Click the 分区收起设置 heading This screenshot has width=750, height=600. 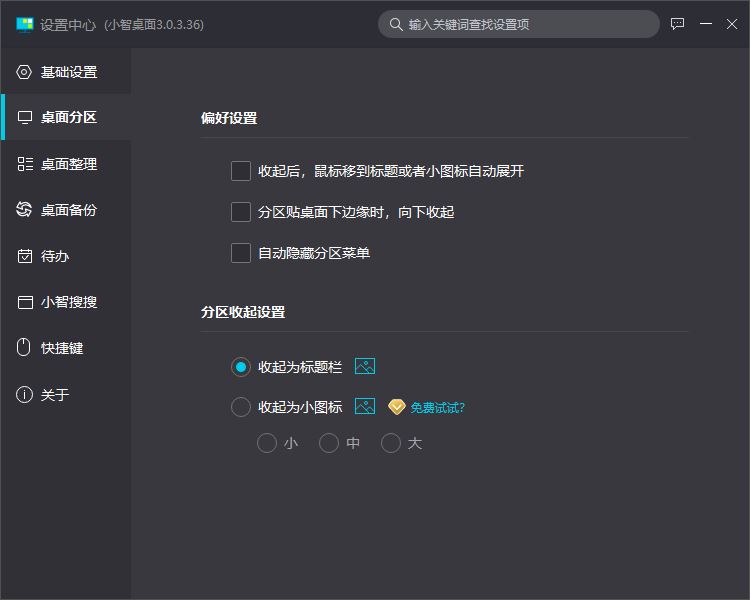(243, 312)
